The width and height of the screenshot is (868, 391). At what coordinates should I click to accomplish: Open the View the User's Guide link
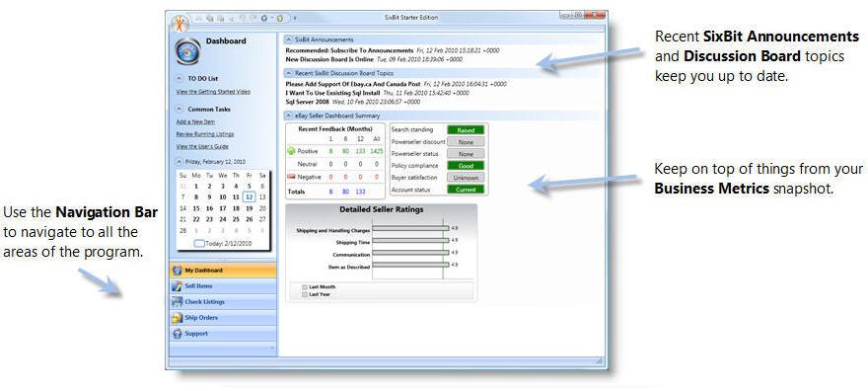202,147
